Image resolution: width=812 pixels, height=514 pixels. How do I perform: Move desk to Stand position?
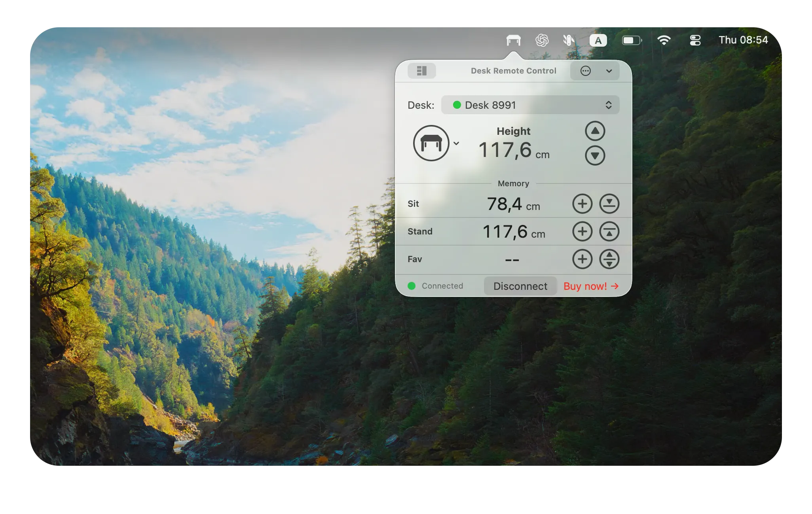pos(609,231)
